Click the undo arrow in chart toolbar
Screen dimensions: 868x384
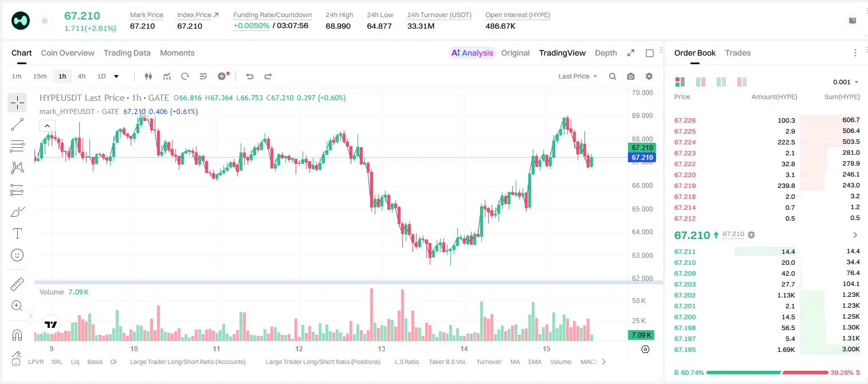[249, 76]
